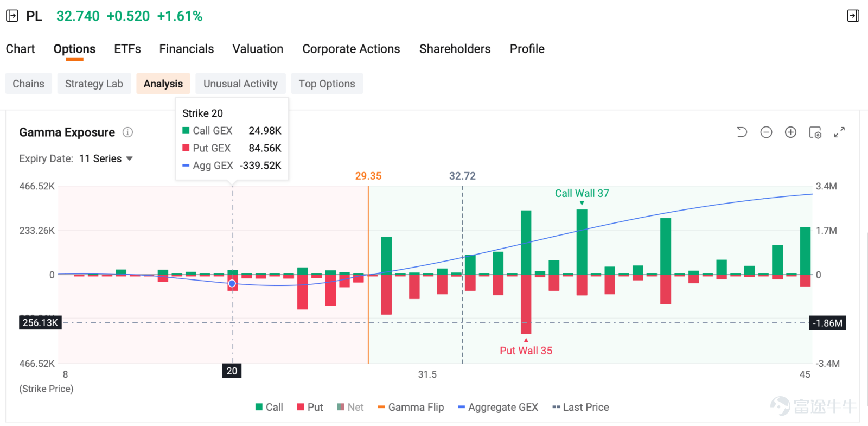Select the Put Wall 35 bar marker
Image resolution: width=868 pixels, height=426 pixels.
(x=526, y=350)
